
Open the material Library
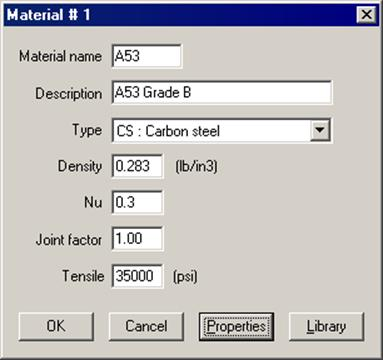point(326,326)
